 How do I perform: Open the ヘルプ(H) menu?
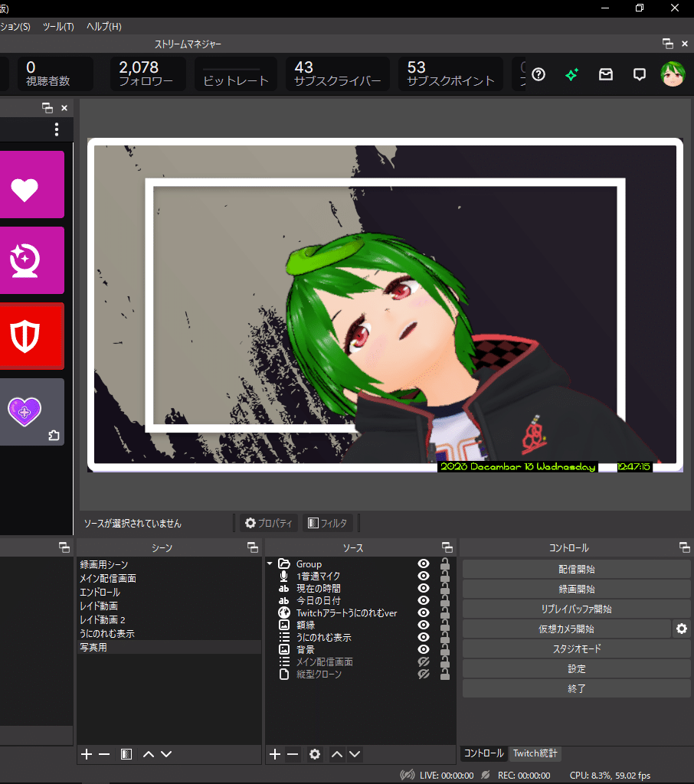[104, 27]
